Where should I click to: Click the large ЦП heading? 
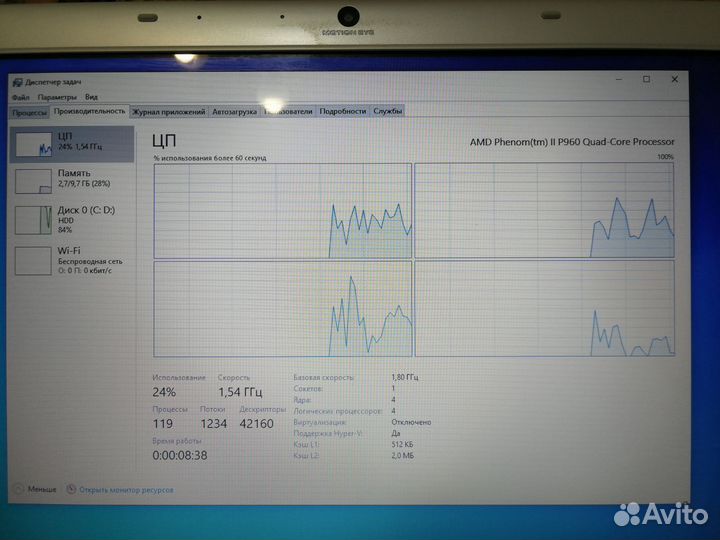tap(164, 141)
